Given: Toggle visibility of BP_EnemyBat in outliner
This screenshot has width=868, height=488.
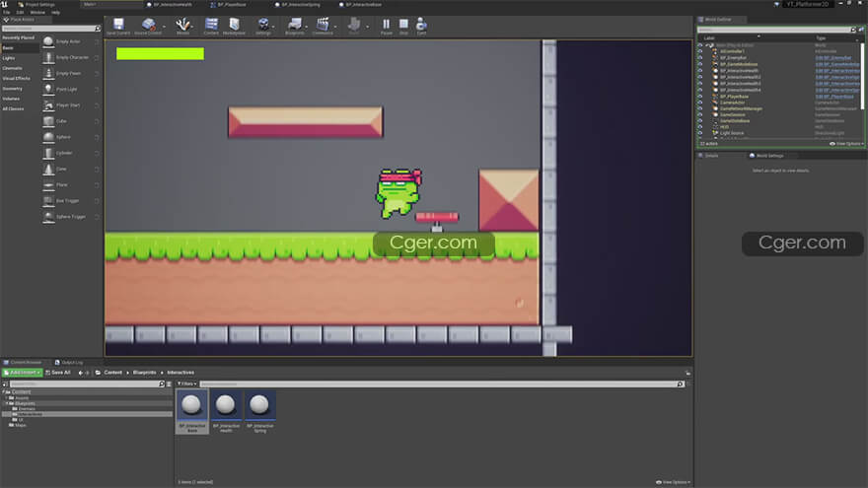Looking at the screenshot, I should (700, 58).
